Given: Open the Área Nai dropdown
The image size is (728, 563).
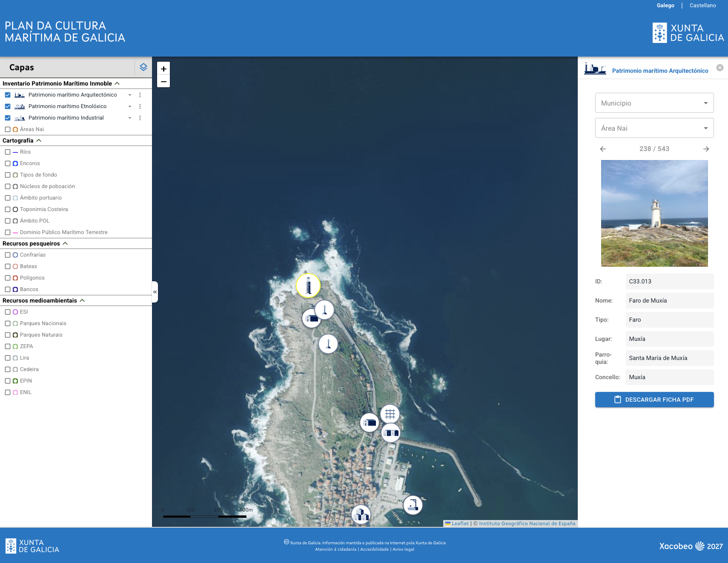Looking at the screenshot, I should pos(654,128).
